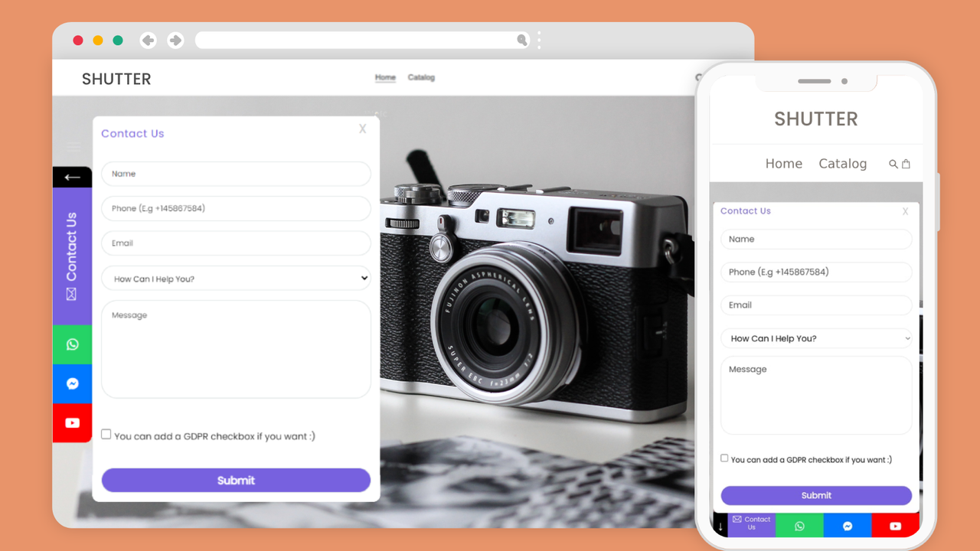Collapse the sidebar using the black arrow
Viewport: 980px width, 551px height.
[x=72, y=177]
